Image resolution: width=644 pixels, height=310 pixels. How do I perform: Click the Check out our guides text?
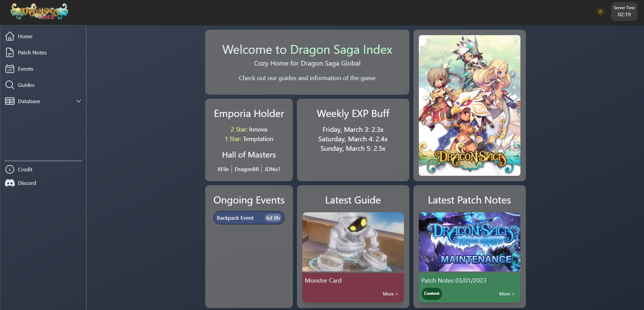(307, 78)
